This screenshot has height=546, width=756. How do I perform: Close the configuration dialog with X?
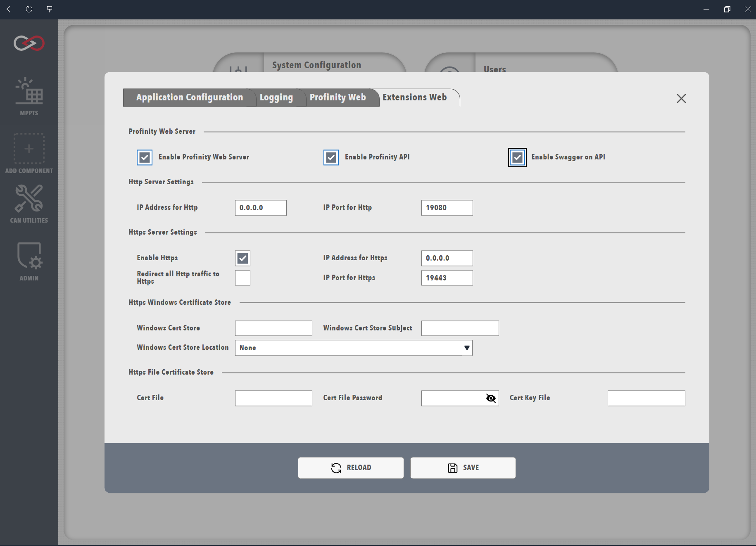click(681, 98)
